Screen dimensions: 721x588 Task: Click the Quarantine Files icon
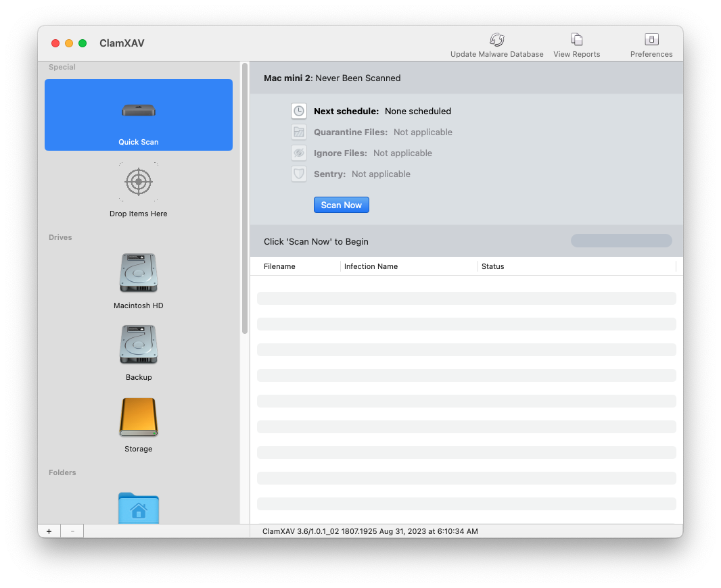[x=299, y=132]
